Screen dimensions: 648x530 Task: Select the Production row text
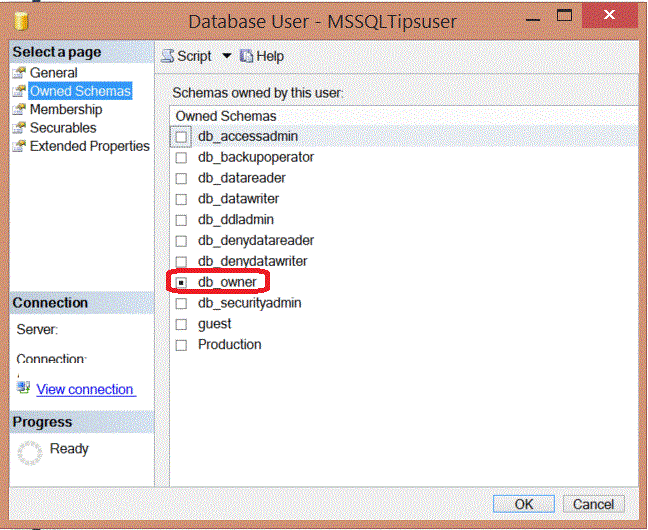point(229,344)
